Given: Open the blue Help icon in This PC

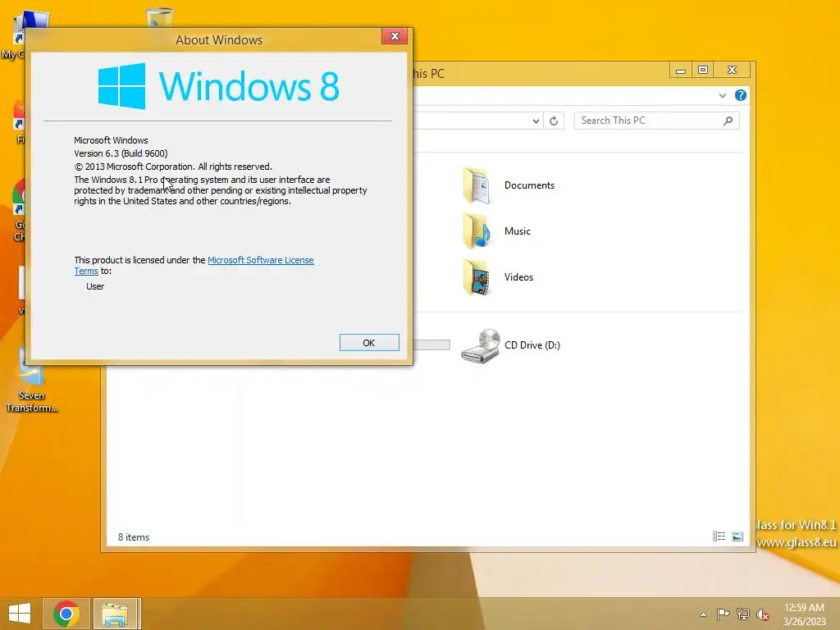Looking at the screenshot, I should click(x=741, y=95).
